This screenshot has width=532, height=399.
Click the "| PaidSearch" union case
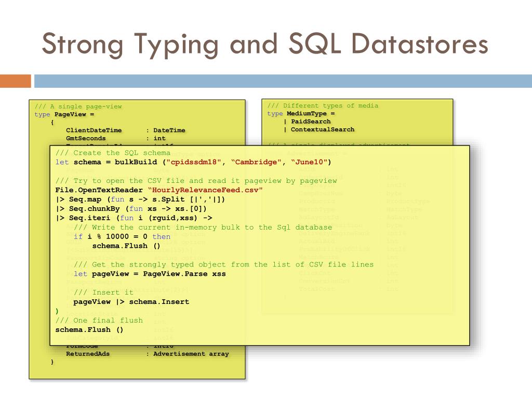(x=307, y=122)
